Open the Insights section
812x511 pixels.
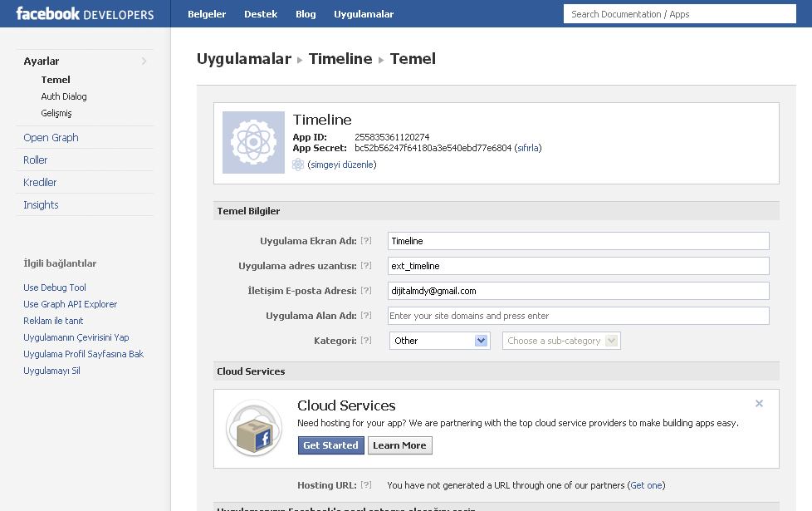tap(41, 204)
